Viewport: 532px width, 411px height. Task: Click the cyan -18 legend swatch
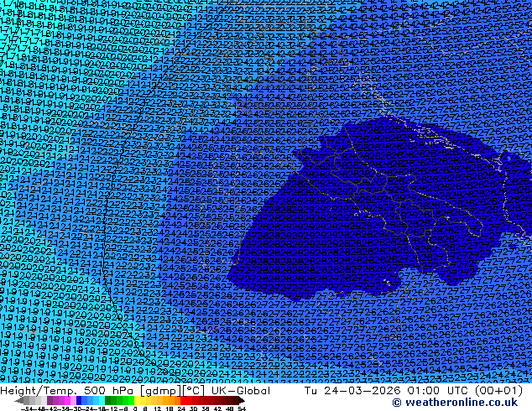pyautogui.click(x=102, y=400)
